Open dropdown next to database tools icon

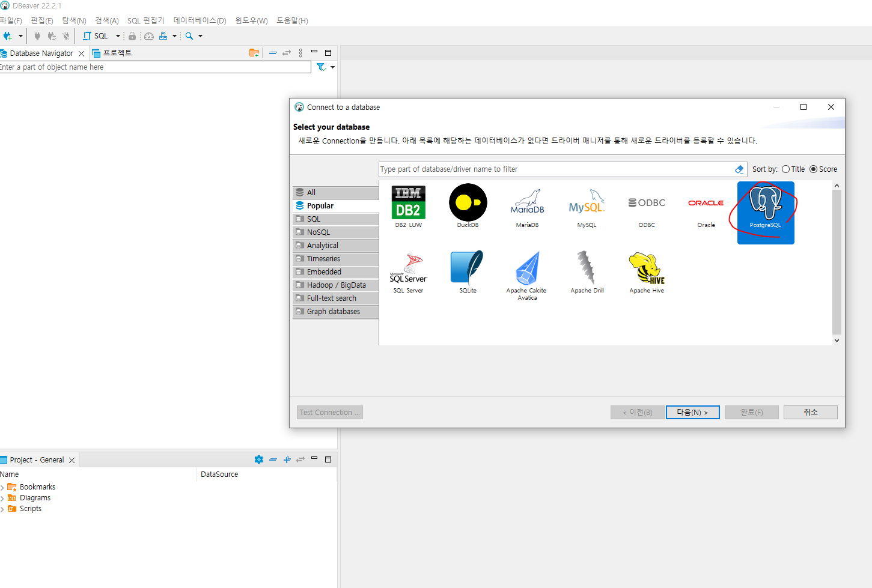(x=174, y=36)
